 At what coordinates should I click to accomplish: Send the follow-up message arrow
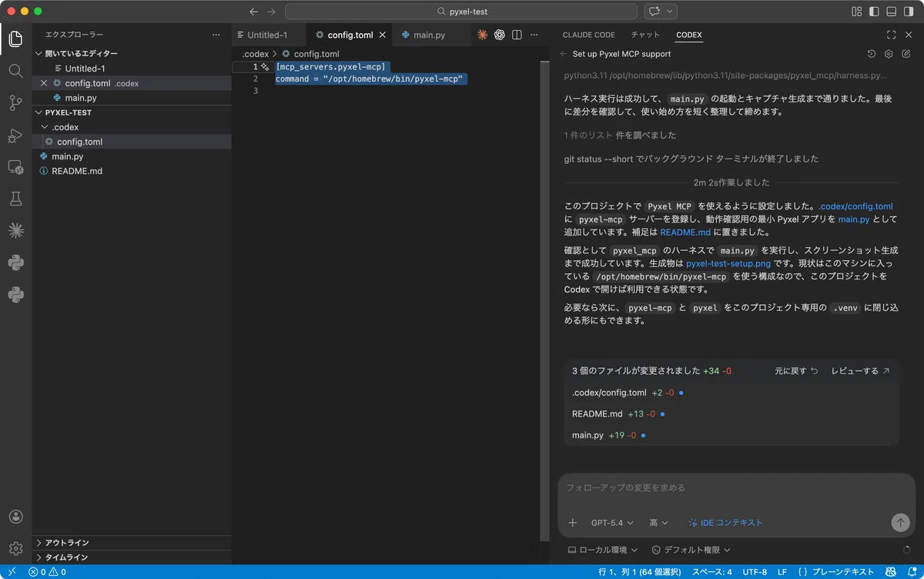tap(900, 523)
